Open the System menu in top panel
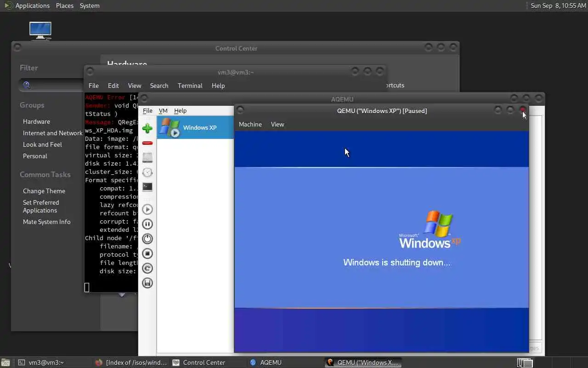 90,6
